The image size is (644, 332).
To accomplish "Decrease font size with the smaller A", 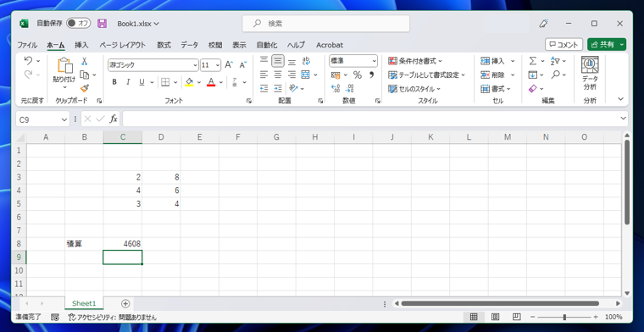I will click(242, 65).
